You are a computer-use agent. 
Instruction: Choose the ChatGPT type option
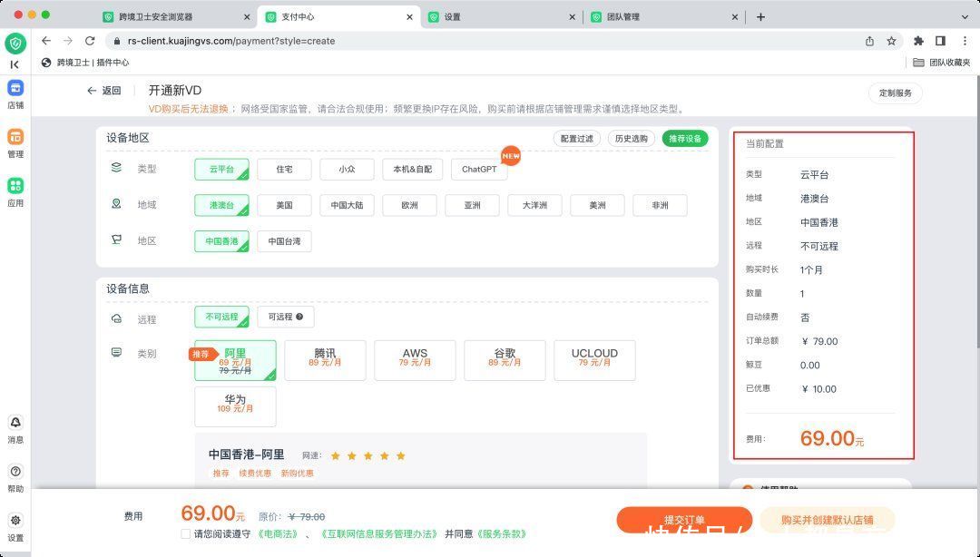point(479,170)
